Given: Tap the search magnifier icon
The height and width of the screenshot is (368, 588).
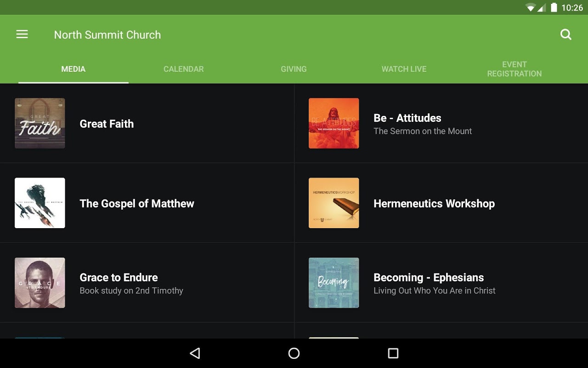Looking at the screenshot, I should pos(566,34).
